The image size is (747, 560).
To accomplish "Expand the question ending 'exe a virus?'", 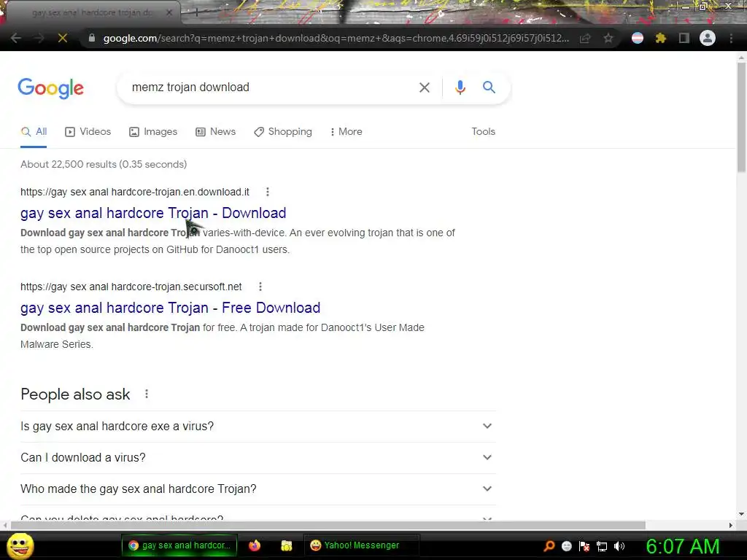I will tap(258, 426).
